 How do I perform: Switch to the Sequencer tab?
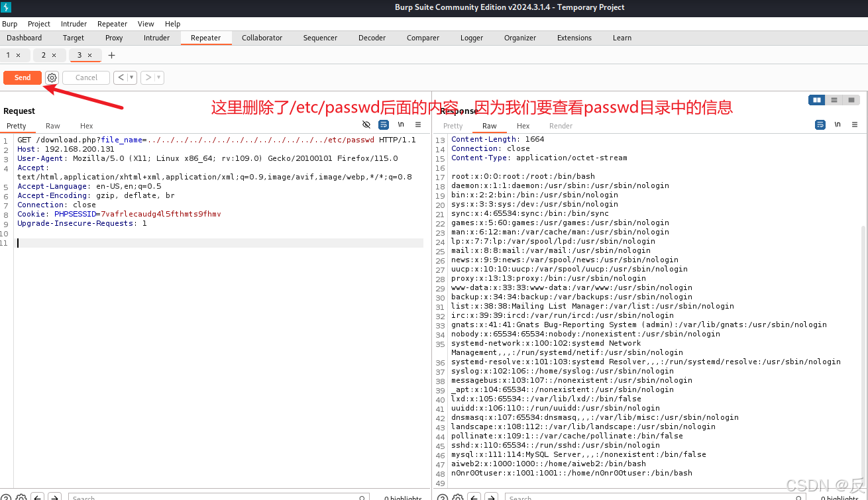pos(320,38)
